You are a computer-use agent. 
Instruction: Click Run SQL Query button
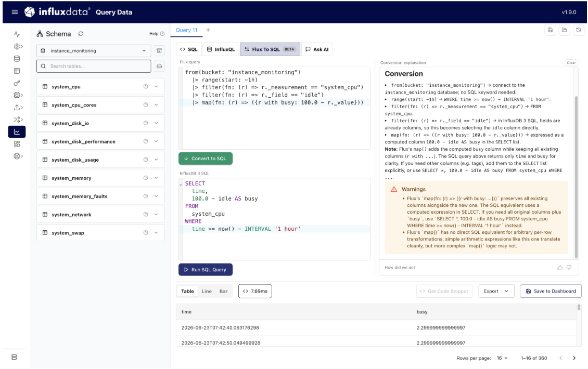pos(206,270)
